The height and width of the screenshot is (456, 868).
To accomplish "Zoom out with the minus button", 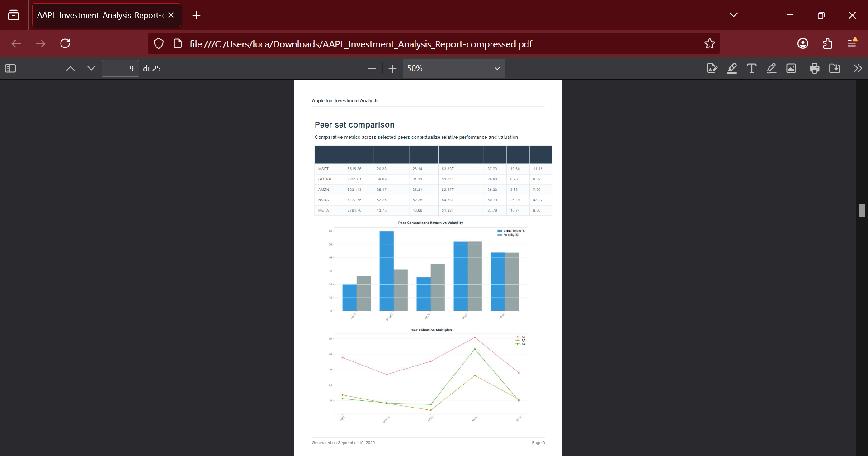I will click(372, 68).
